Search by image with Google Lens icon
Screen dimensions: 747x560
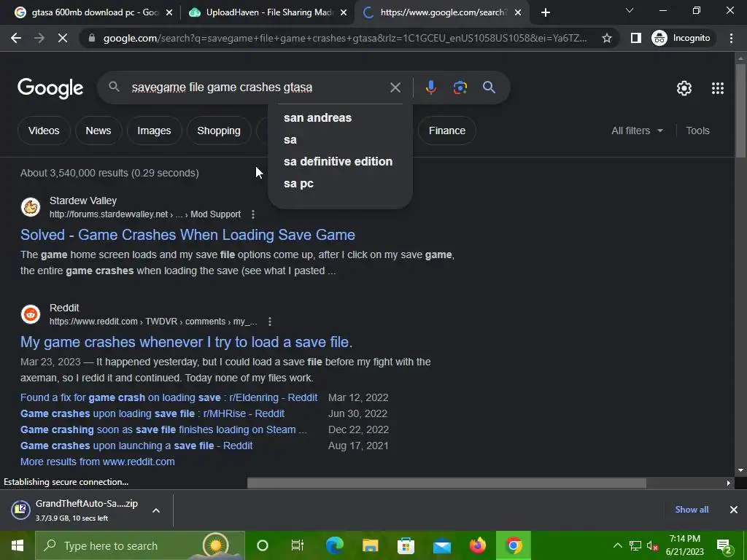coord(460,87)
